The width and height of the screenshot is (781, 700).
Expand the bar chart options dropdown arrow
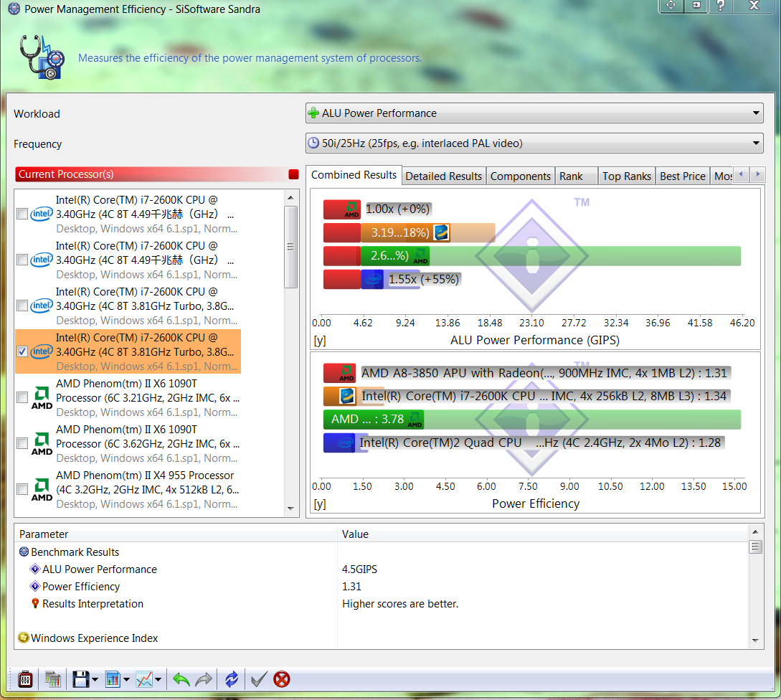pyautogui.click(x=126, y=680)
